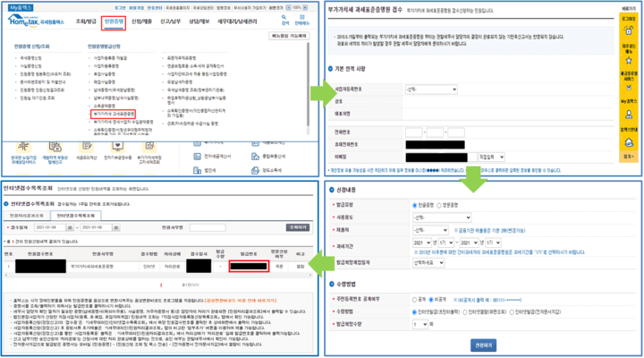Open the 발급희망수량 quantity dropdown

(419, 324)
